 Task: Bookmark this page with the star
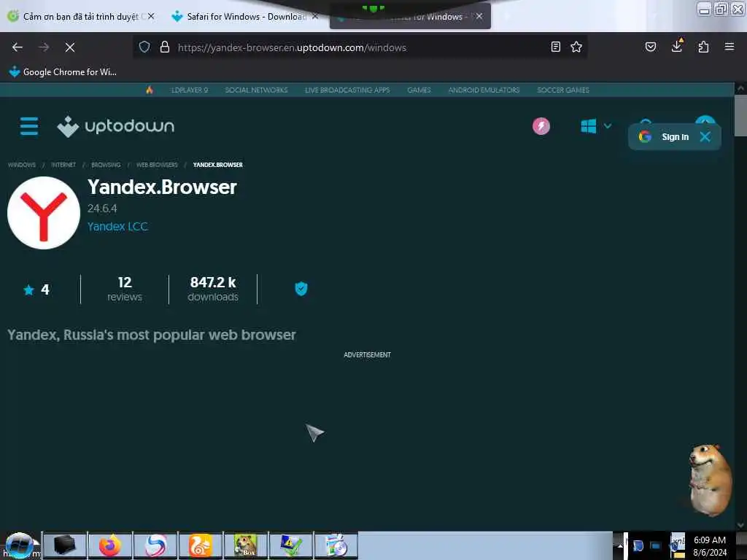[576, 47]
